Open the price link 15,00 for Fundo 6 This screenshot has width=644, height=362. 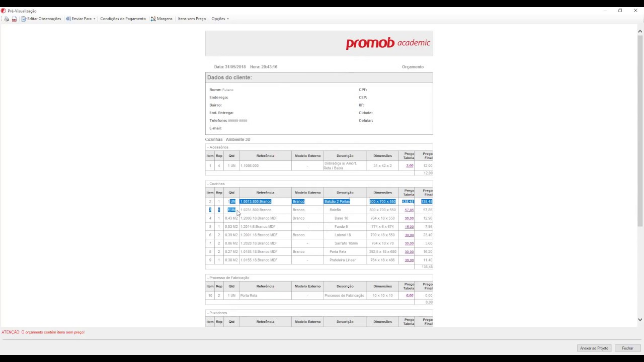pos(409,227)
